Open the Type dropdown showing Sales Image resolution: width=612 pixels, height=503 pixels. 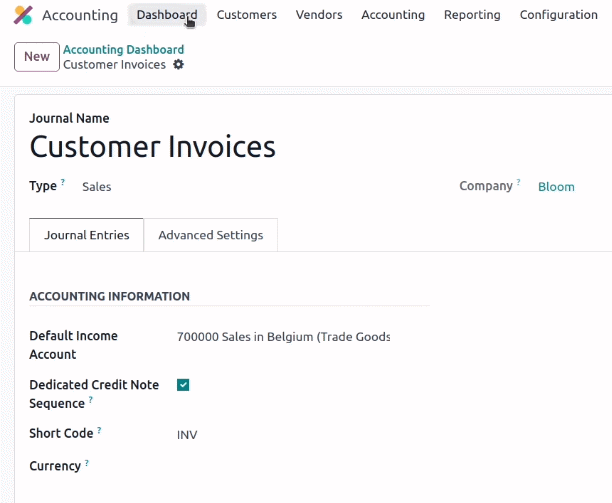coord(97,187)
